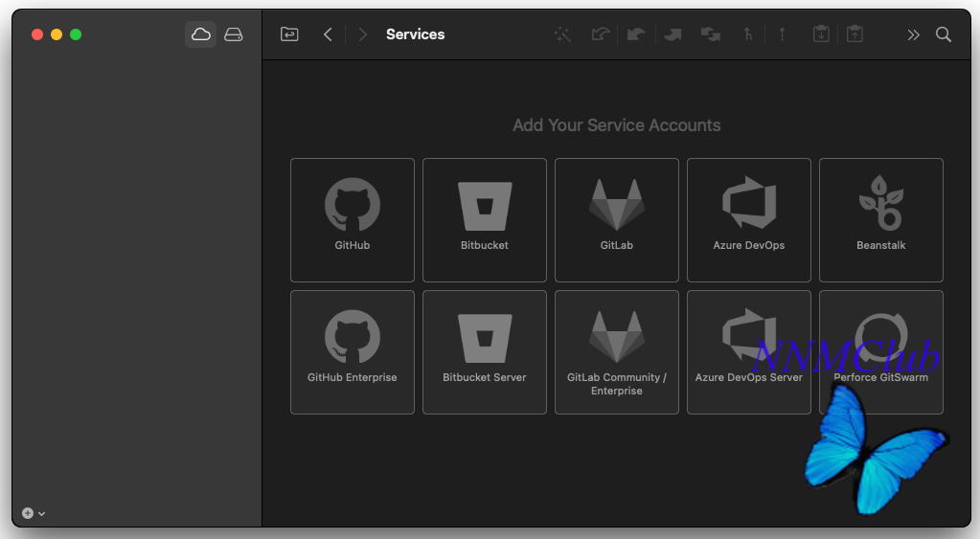Click the Merge toolbar icon
The height and width of the screenshot is (539, 980).
[747, 34]
